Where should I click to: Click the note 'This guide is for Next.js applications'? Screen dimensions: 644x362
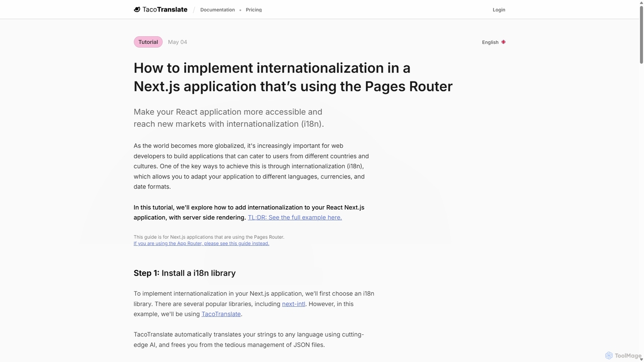[x=209, y=237]
